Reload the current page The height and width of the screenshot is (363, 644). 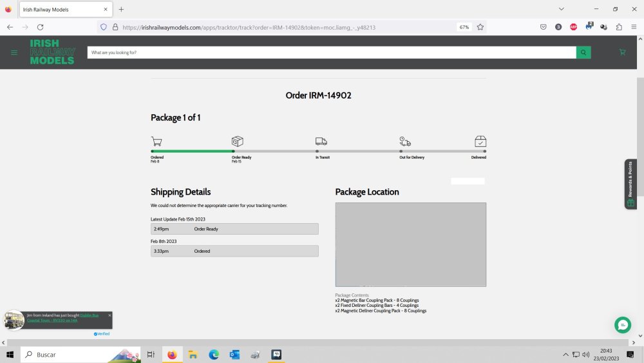[x=40, y=27]
